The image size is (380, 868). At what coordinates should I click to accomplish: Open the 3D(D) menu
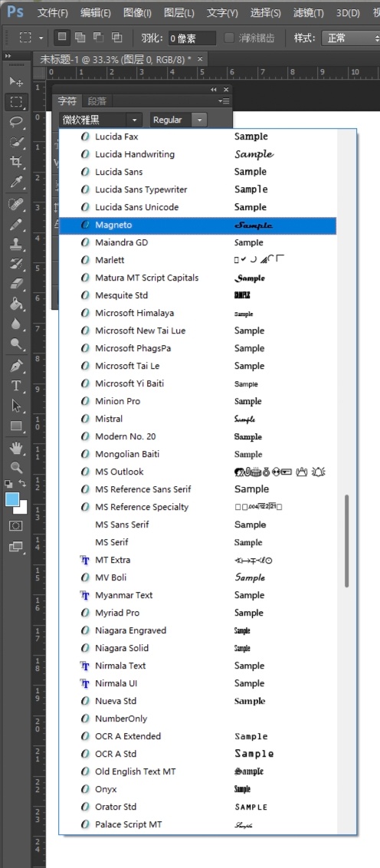(x=348, y=13)
